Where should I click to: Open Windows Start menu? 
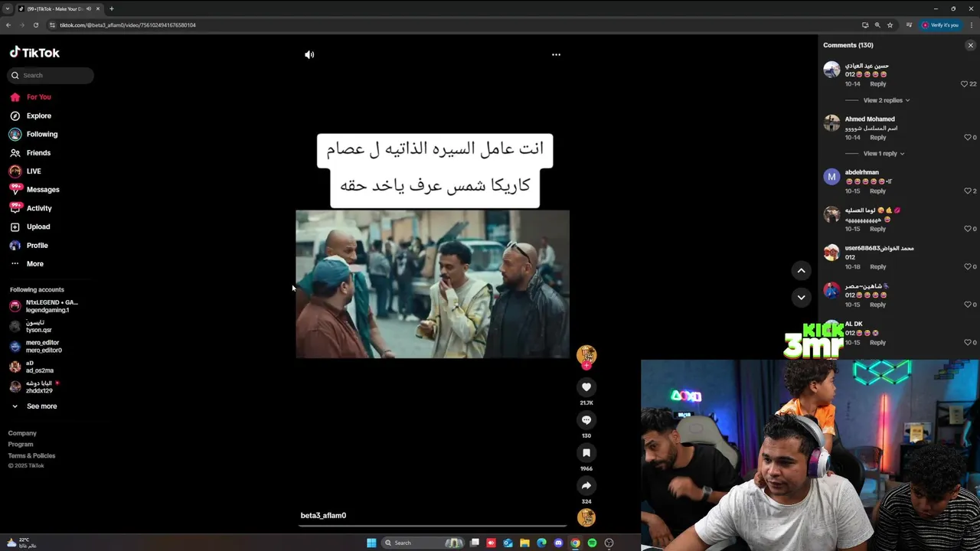[x=371, y=543]
